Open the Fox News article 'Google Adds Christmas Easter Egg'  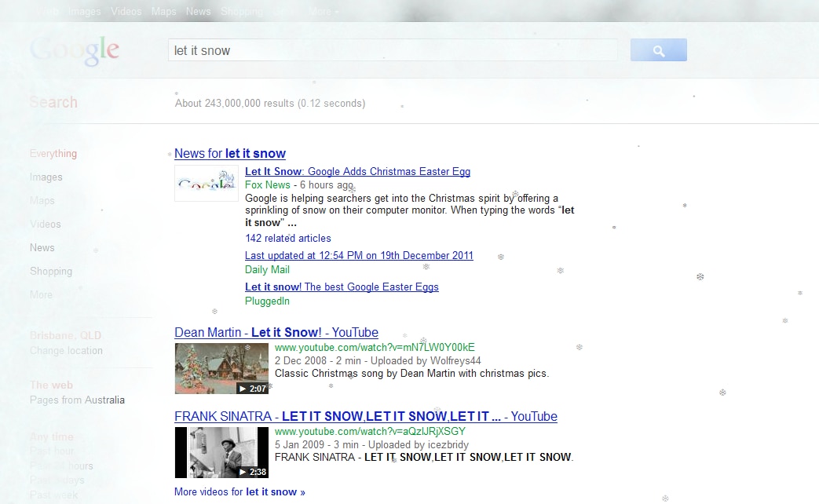357,171
